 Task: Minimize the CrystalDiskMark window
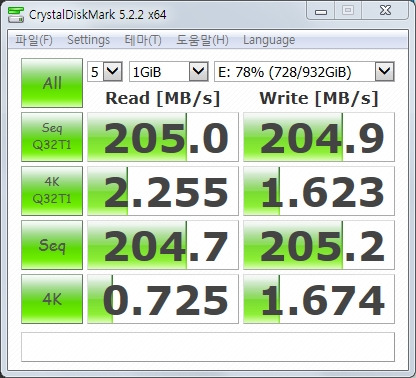(321, 12)
